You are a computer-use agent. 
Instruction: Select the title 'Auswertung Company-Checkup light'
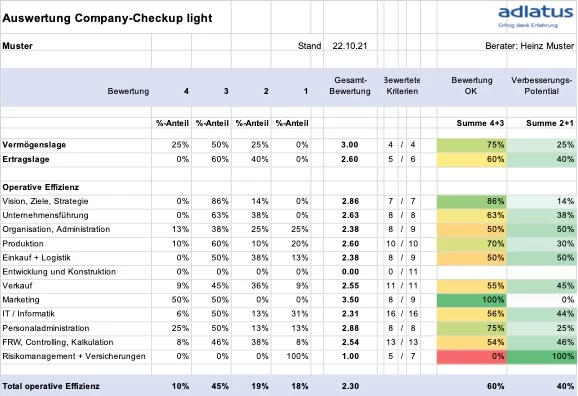pyautogui.click(x=107, y=18)
